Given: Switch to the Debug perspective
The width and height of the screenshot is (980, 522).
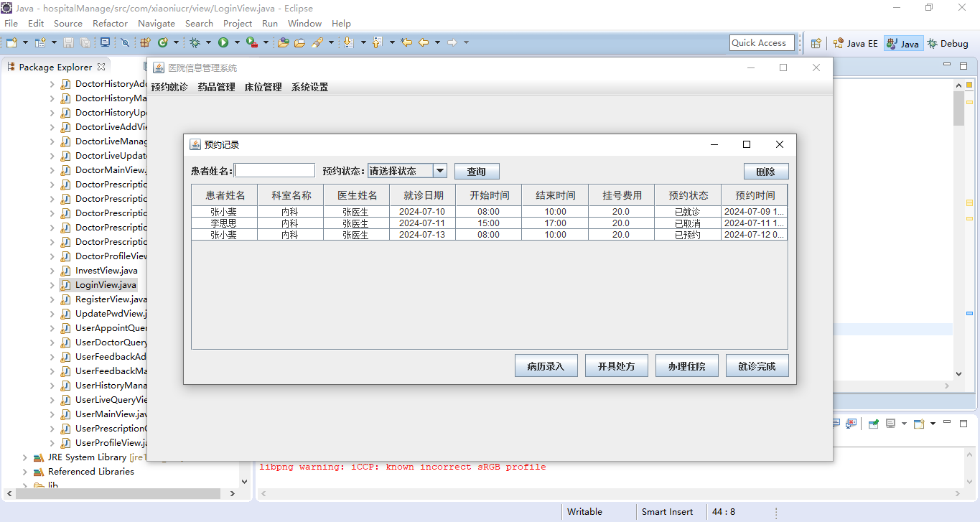Looking at the screenshot, I should [948, 43].
